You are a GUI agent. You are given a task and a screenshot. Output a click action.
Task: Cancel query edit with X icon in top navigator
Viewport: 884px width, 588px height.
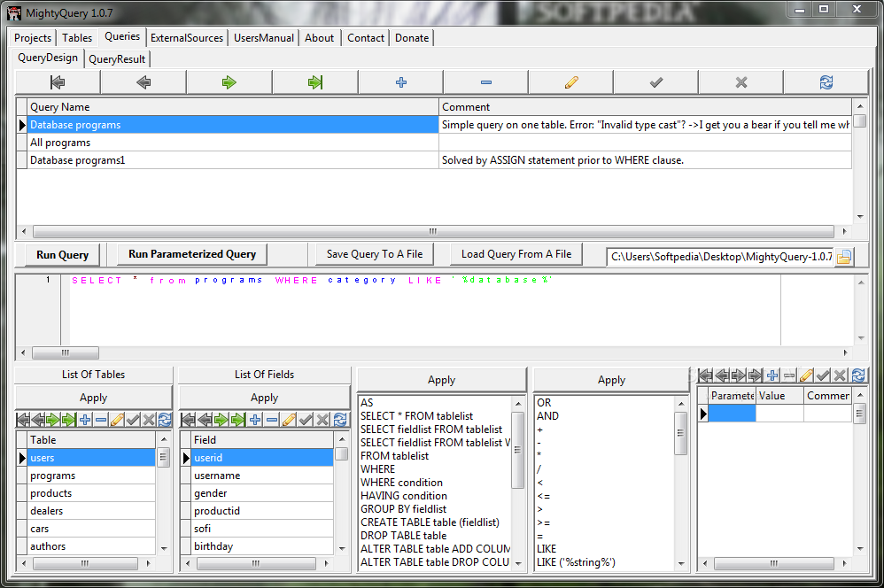(741, 82)
